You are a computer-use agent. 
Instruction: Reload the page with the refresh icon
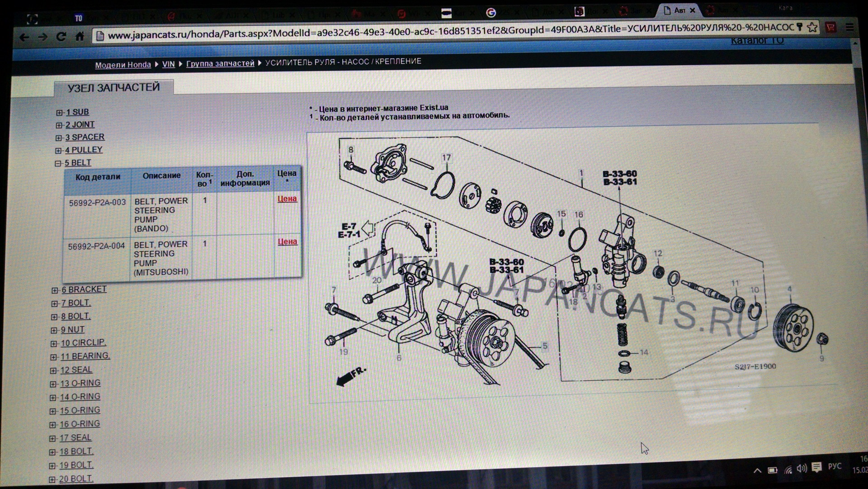point(61,37)
